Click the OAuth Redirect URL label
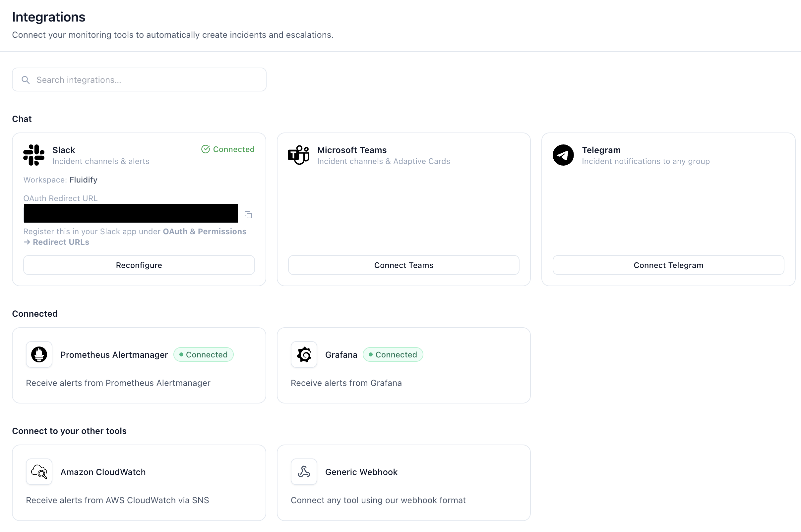The image size is (801, 532). click(60, 198)
